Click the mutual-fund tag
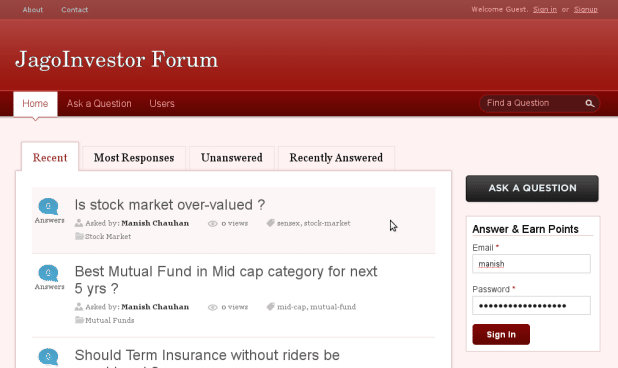 333,307
